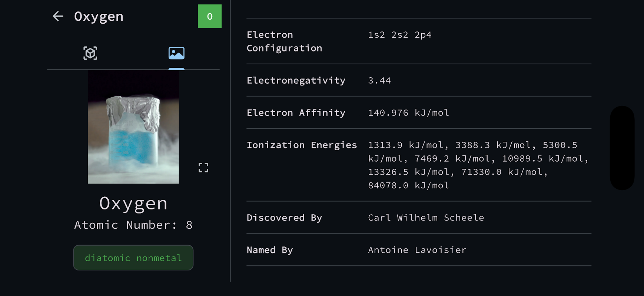Tap the diatomic nonmetal category chip
This screenshot has height=296, width=644.
(x=133, y=258)
